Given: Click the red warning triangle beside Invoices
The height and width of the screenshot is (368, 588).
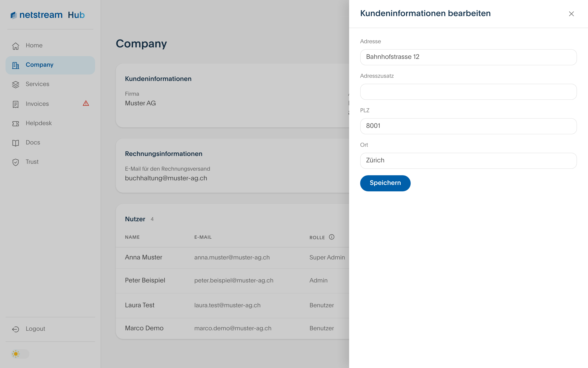Looking at the screenshot, I should tap(86, 103).
